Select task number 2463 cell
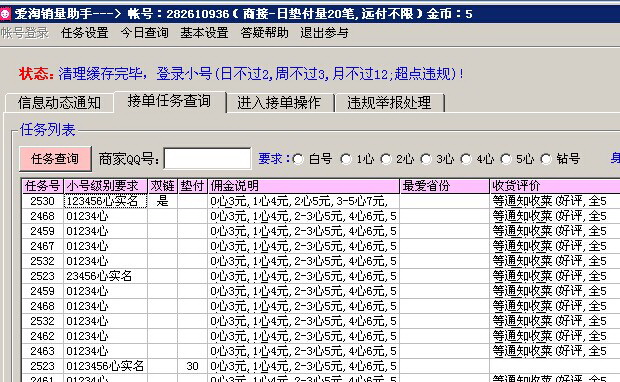This screenshot has height=382, width=620. coord(42,351)
